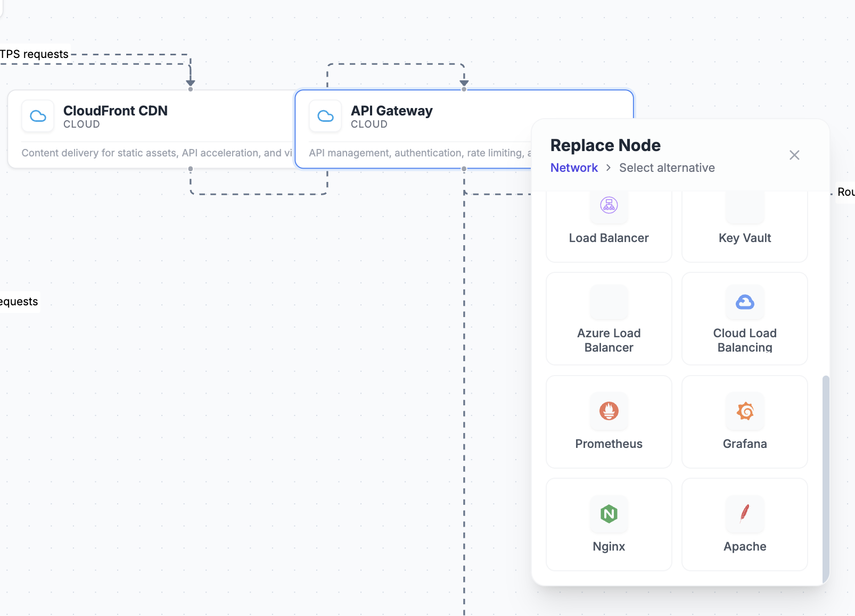Viewport: 855px width, 616px height.
Task: Click the Replace Node panel scrollbar
Action: point(826,479)
